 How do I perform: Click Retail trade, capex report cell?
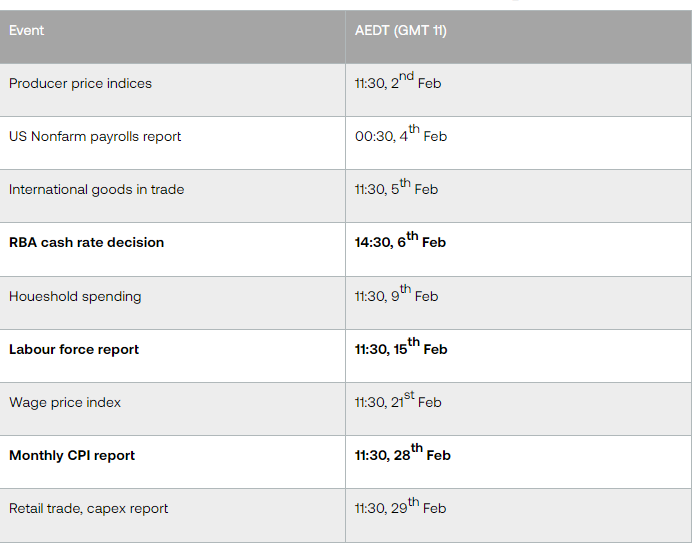click(89, 509)
